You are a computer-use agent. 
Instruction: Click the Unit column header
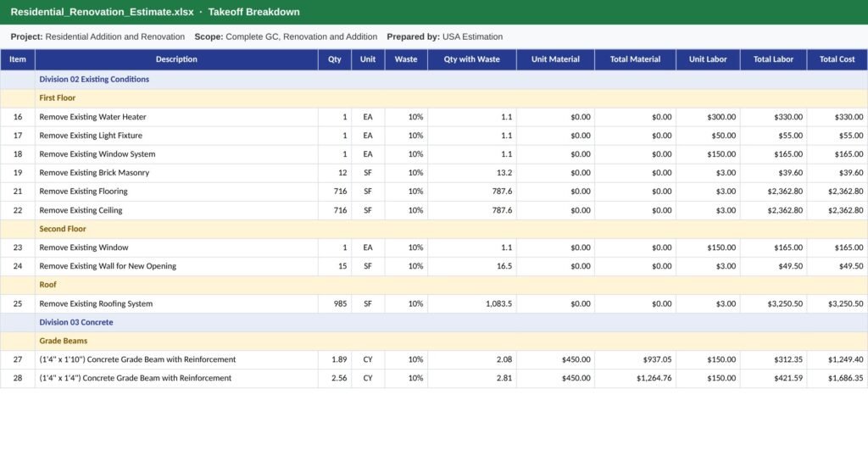tap(368, 59)
